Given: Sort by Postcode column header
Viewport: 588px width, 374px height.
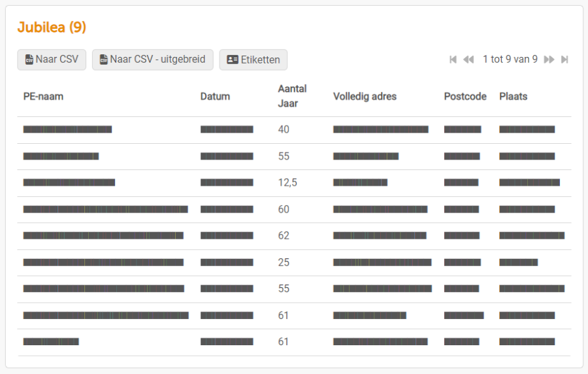Looking at the screenshot, I should 465,96.
